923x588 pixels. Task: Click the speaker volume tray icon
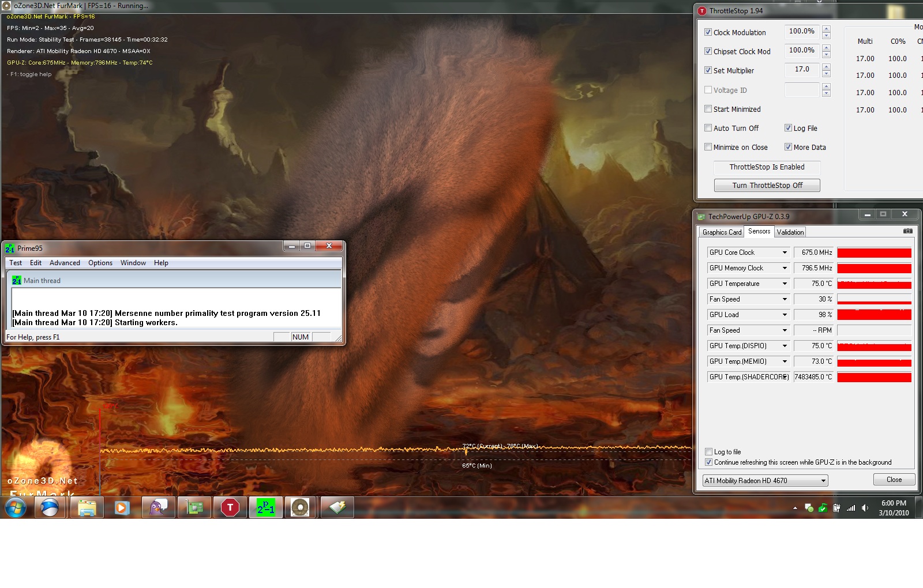tap(865, 508)
